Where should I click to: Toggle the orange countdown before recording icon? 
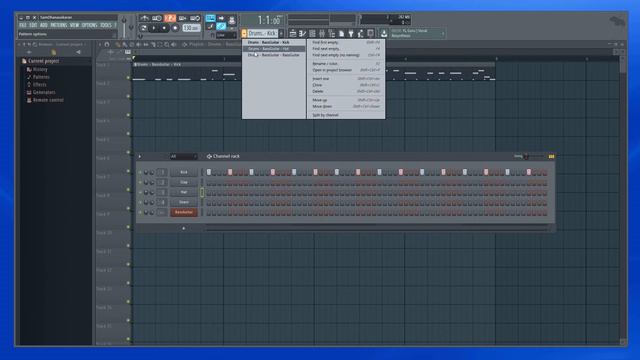point(170,18)
